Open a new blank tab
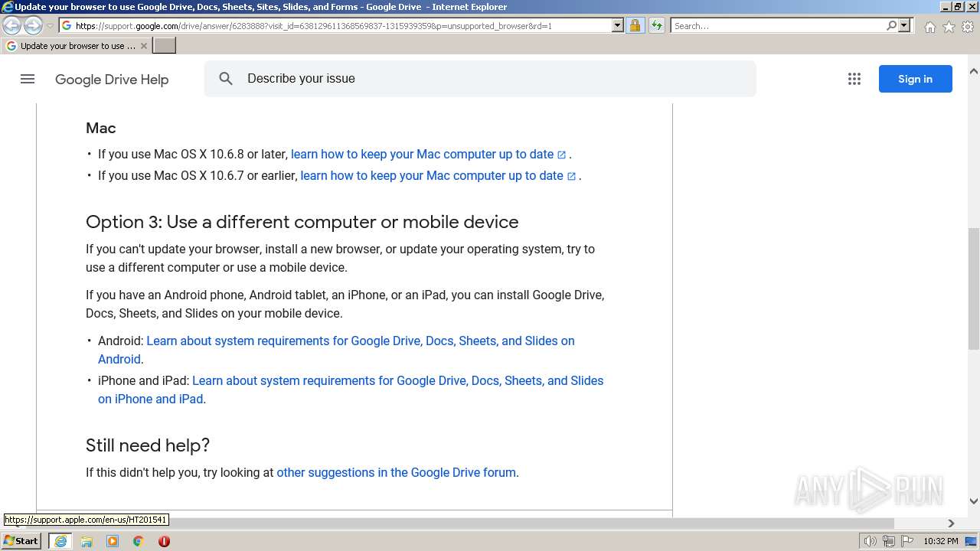Viewport: 980px width, 551px height. (x=165, y=45)
